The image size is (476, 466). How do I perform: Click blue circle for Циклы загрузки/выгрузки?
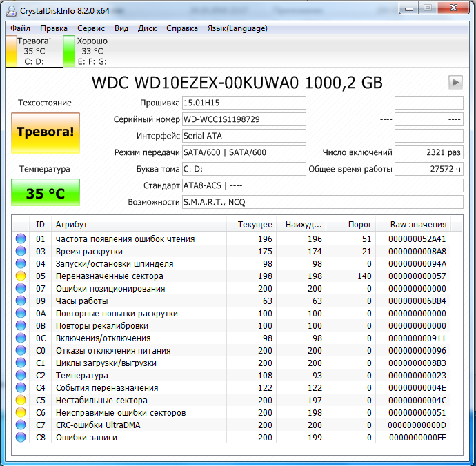[21, 363]
